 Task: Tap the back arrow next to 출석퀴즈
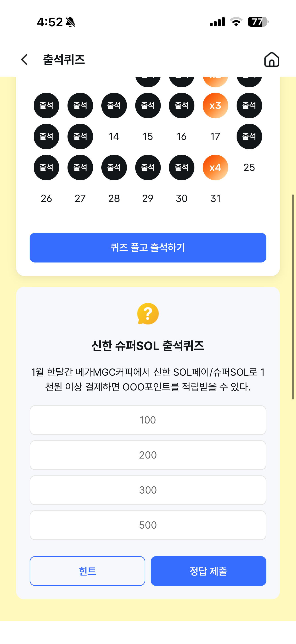pos(24,60)
